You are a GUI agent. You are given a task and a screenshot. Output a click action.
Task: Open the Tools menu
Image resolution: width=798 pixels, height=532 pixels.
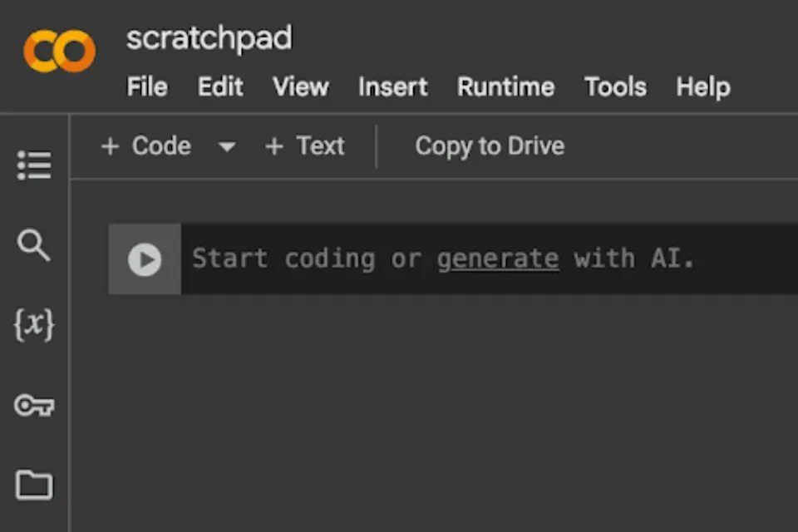(x=615, y=86)
